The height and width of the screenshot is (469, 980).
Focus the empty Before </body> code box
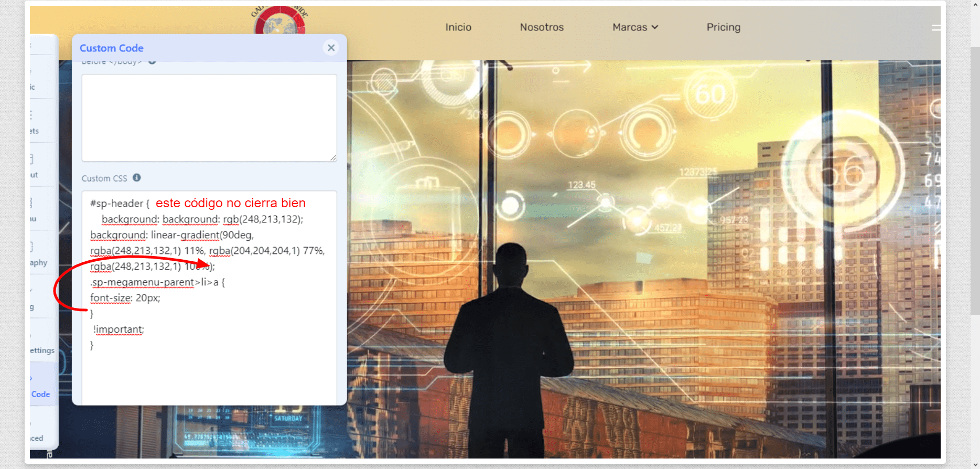click(209, 118)
